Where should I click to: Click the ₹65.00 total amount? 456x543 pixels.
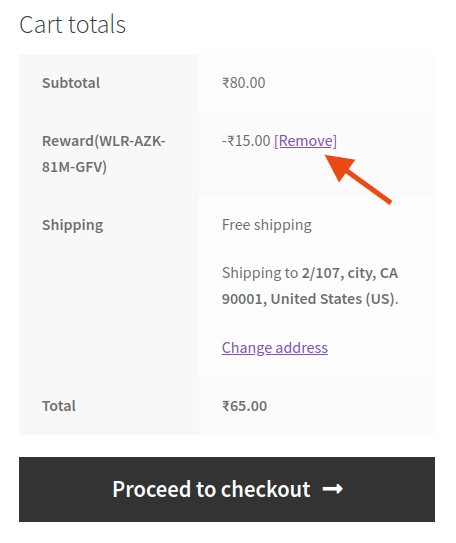coord(244,406)
